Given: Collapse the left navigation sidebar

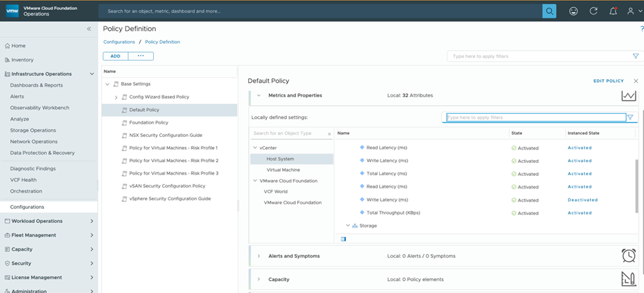Looking at the screenshot, I should tap(89, 29).
